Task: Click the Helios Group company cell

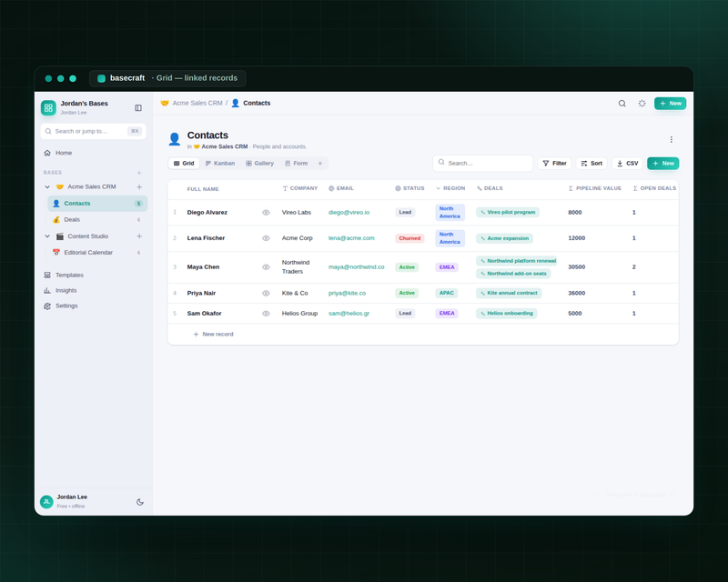Action: pyautogui.click(x=300, y=314)
